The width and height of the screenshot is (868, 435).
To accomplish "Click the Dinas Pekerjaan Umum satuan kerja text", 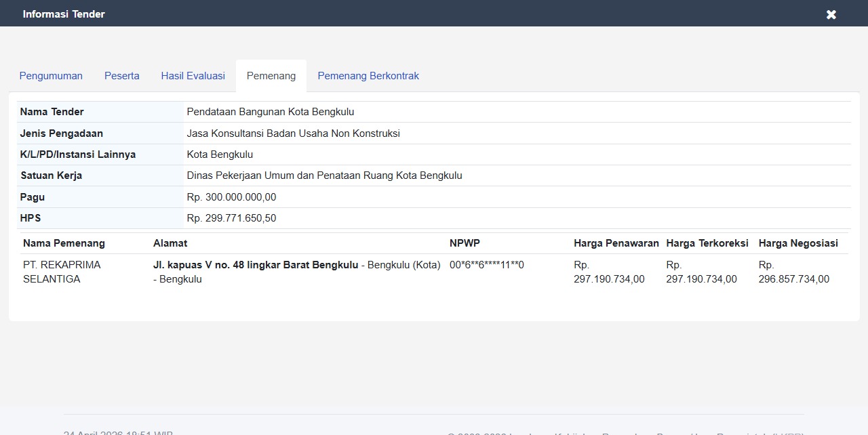I will point(324,175).
